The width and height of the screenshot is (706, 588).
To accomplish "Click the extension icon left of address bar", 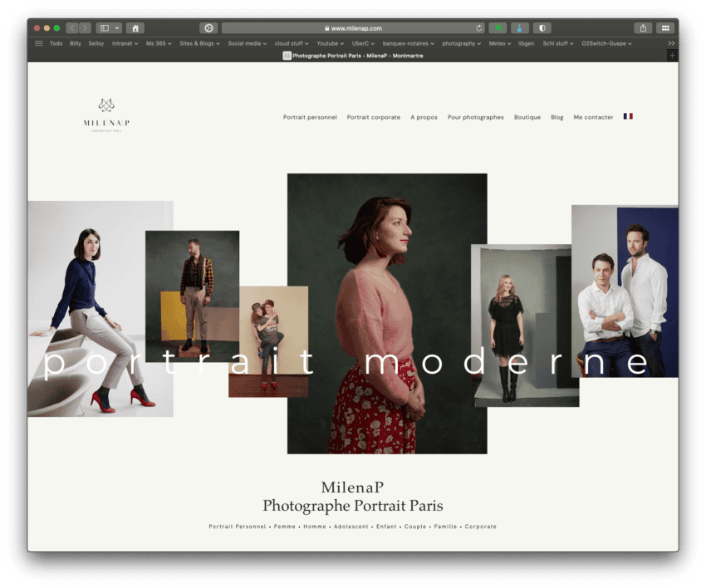I will pos(208,28).
